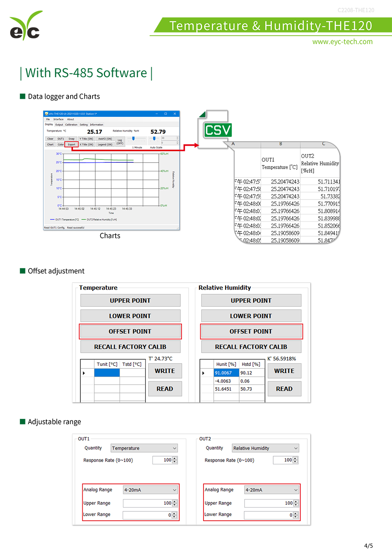Click OUT1 Upper Range value field
Image resolution: width=392 pixels, height=549 pixels.
(150, 503)
